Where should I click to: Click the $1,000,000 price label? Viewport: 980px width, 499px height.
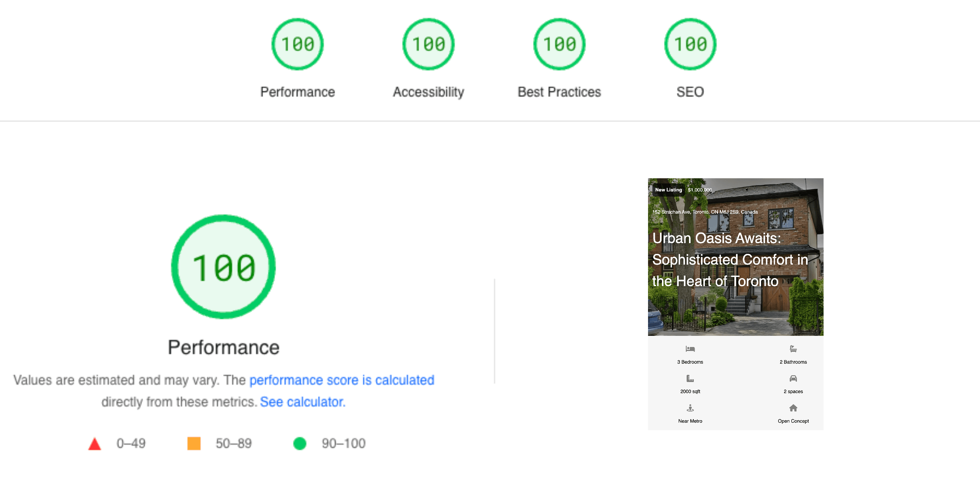point(699,190)
